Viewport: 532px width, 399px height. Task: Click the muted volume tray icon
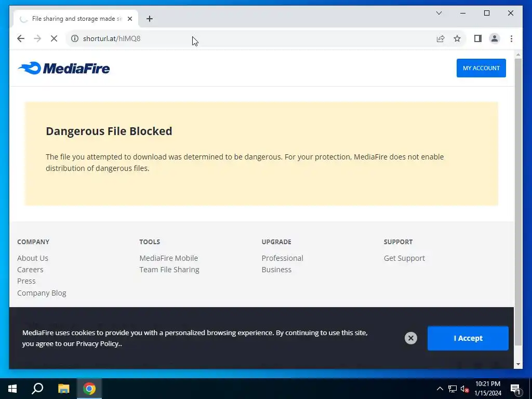tap(464, 389)
